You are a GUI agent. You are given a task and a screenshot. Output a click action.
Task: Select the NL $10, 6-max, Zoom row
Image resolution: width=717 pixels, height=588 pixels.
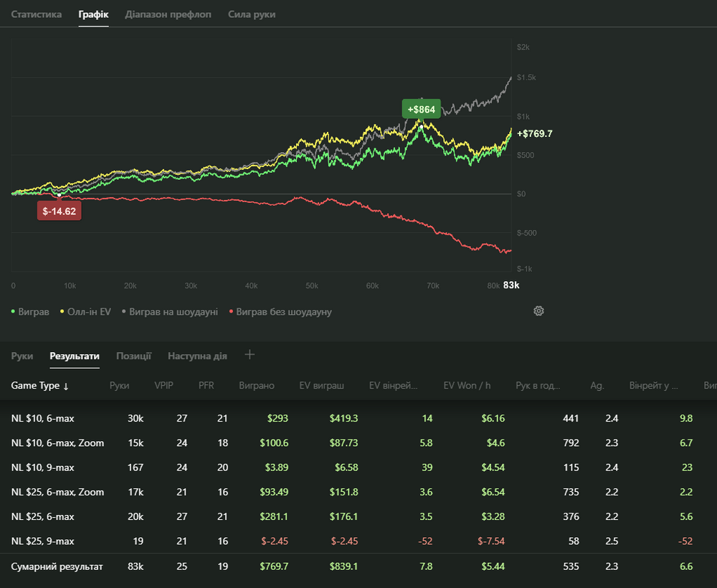tap(57, 443)
